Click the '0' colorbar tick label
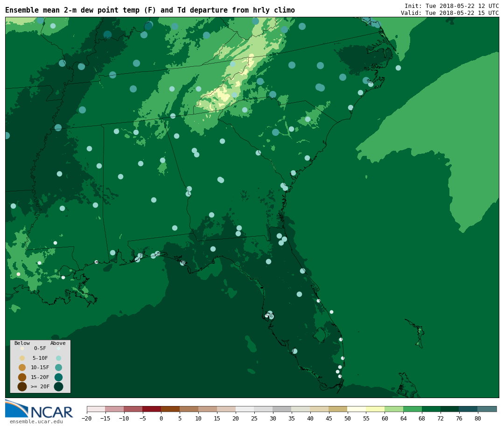The image size is (504, 427). coord(161,418)
